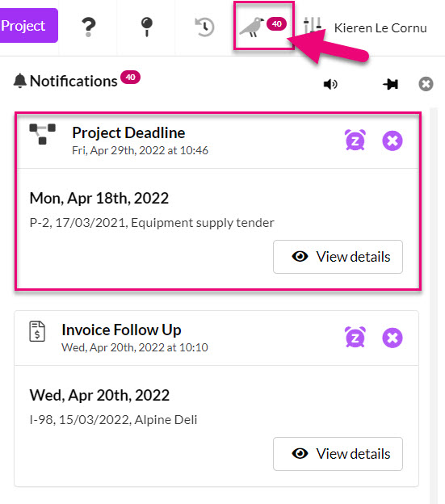View details of Alpine Deli invoice
Screen dimensions: 445x504
pyautogui.click(x=338, y=454)
